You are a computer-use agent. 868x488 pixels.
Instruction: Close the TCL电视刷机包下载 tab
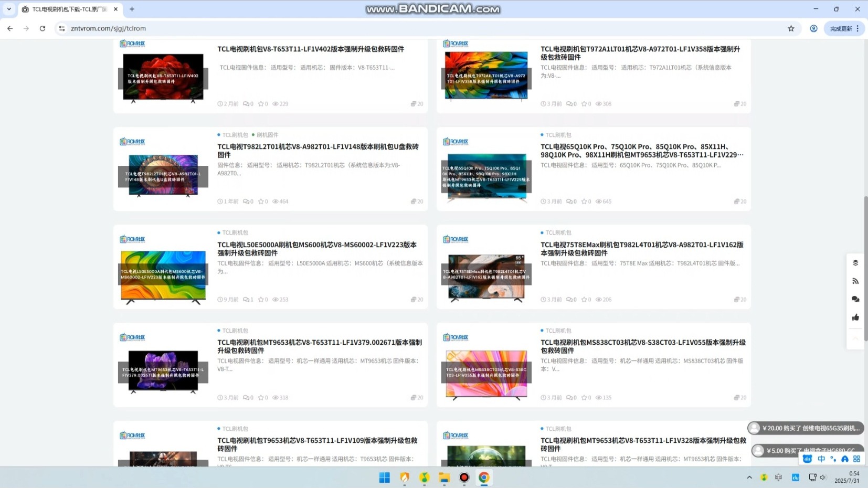point(116,9)
